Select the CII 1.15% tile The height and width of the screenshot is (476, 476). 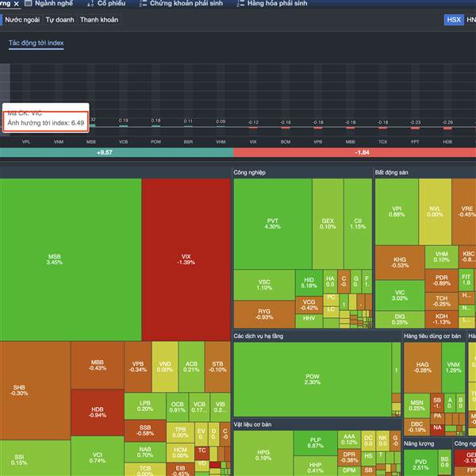coord(358,224)
